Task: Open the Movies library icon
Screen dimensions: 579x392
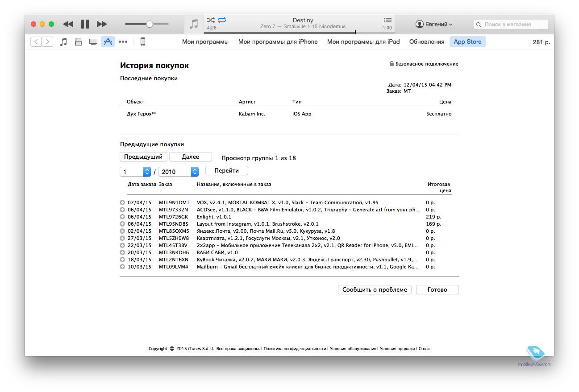Action: pos(79,42)
